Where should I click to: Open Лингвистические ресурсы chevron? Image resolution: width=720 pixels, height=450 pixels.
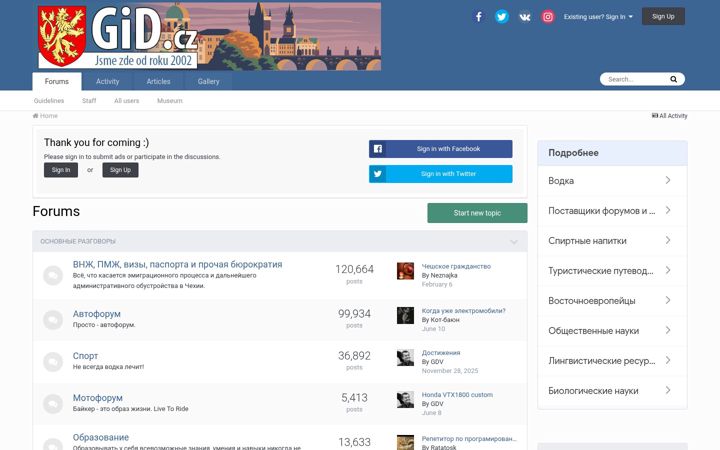pos(668,360)
